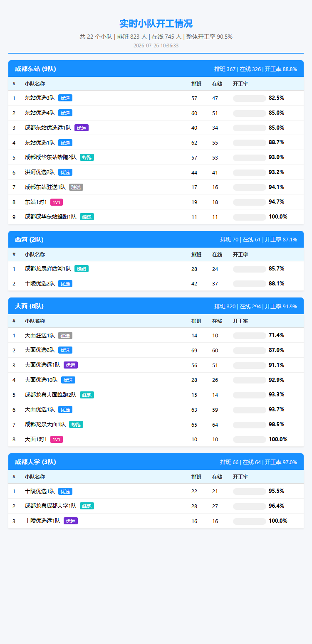Click the 成都大学 (3队) section header
Screen dimensions: 312x644
coord(156,462)
